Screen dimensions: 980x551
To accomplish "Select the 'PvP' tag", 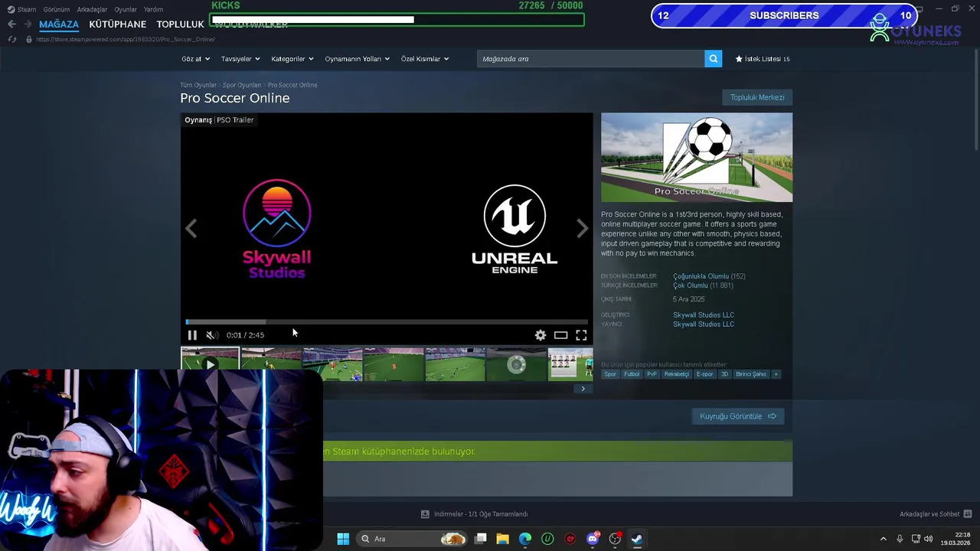I will pyautogui.click(x=652, y=374).
